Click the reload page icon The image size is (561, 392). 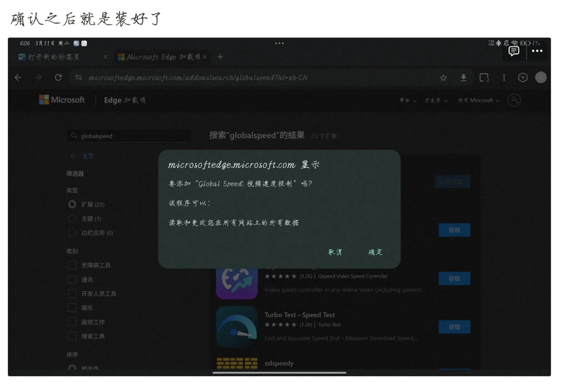point(58,77)
